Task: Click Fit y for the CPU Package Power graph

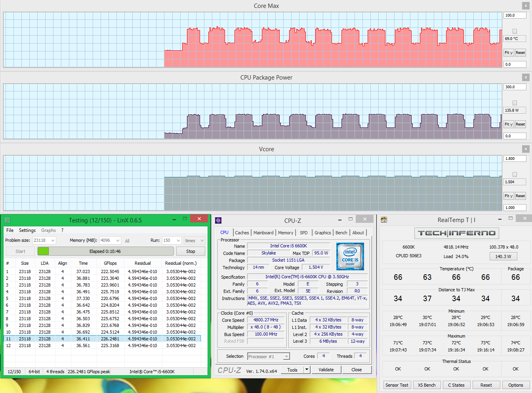Action: [x=509, y=124]
